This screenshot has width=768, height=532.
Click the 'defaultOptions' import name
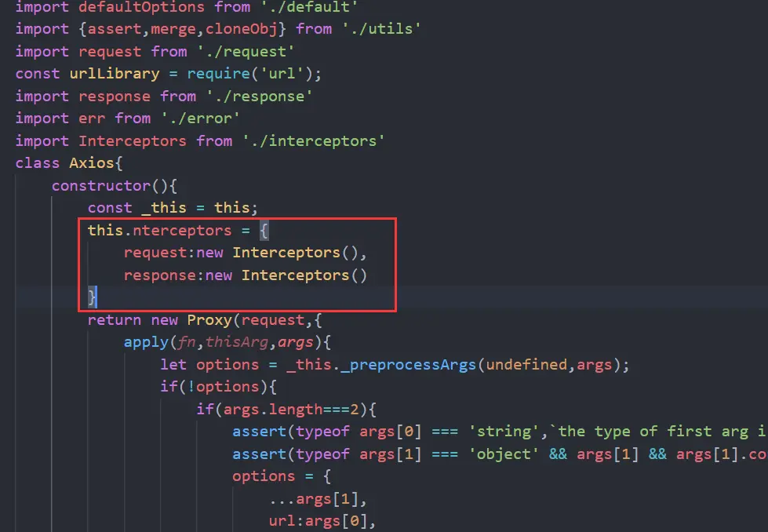tap(141, 7)
